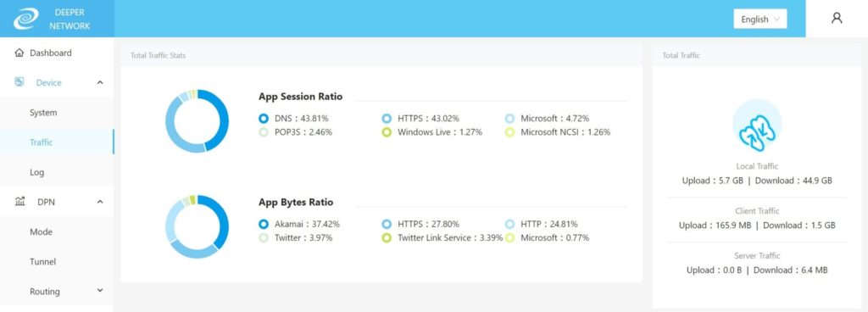Toggle the Akamai legend marker

264,224
